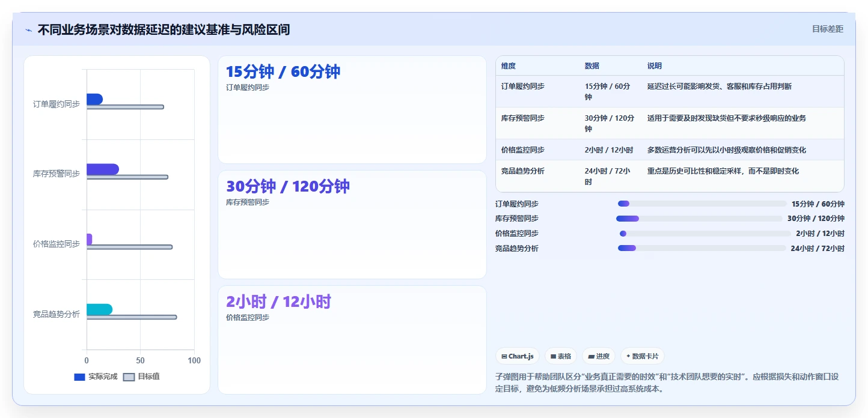This screenshot has width=868, height=418.
Task: Click the 订单履约同步 label in the progress list
Action: (x=517, y=204)
